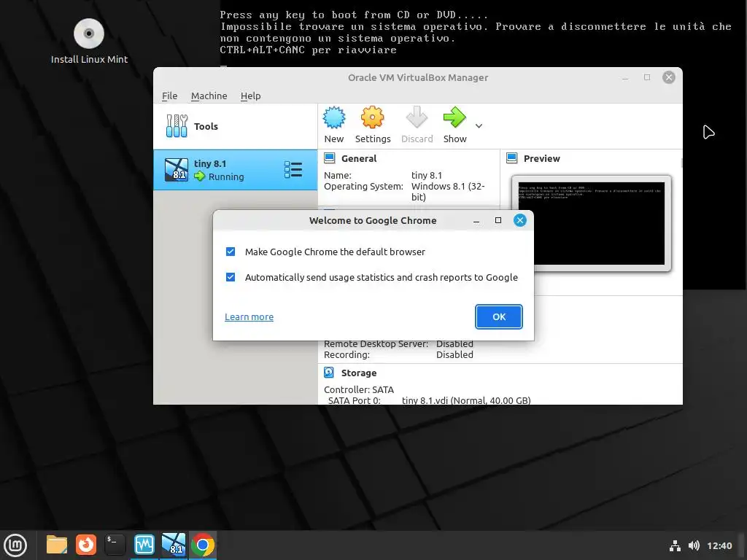Click the Windows 8.1 (32-bit) operating system value
Image resolution: width=747 pixels, height=560 pixels.
tap(448, 192)
